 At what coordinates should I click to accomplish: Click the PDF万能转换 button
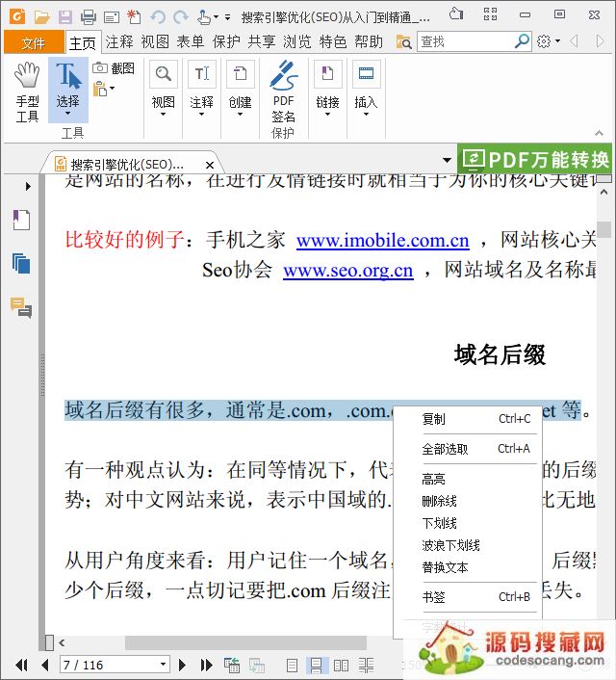[x=535, y=159]
